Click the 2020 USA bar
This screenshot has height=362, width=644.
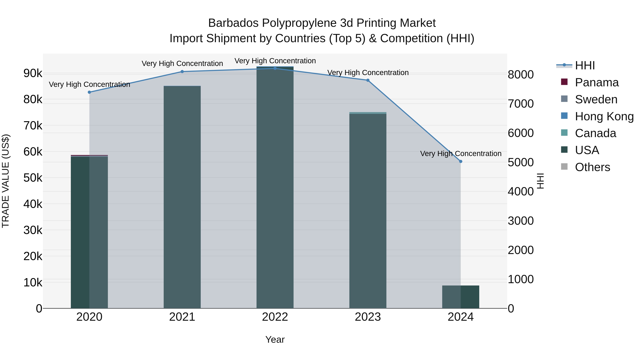pyautogui.click(x=89, y=233)
